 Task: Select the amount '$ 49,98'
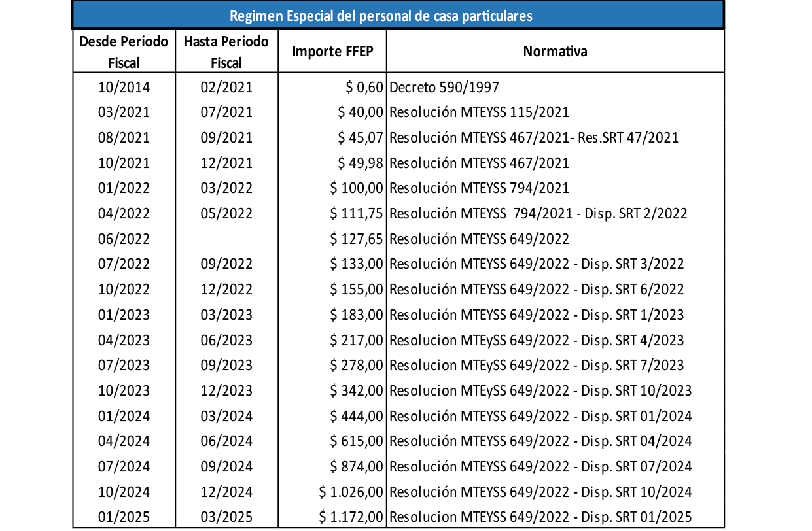[361, 163]
